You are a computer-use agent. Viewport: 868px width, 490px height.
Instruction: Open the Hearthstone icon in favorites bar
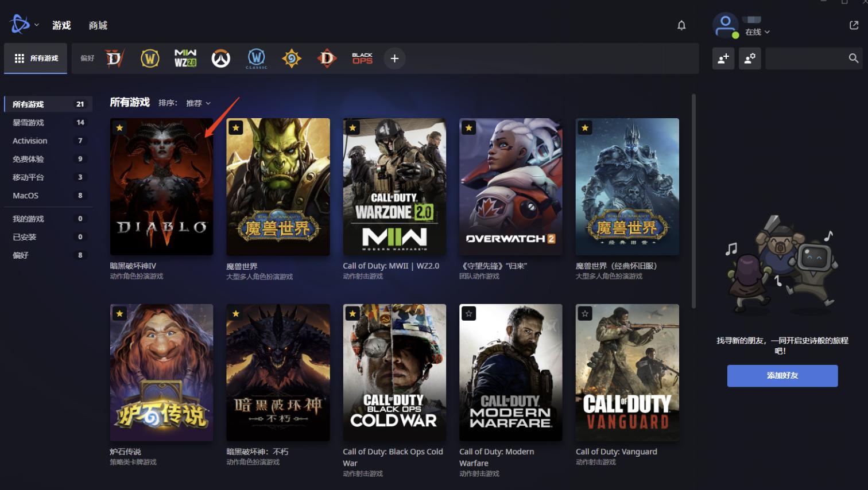point(292,59)
